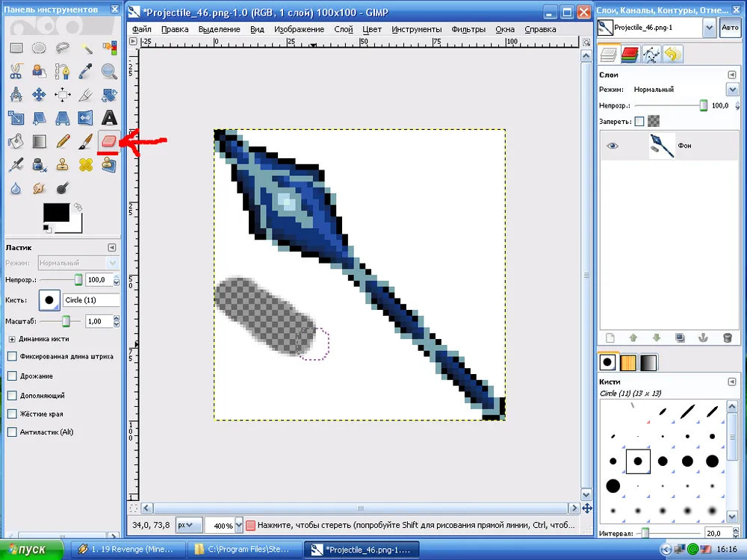Open the layer Режим dropdown
Image resolution: width=747 pixels, height=560 pixels.
pyautogui.click(x=732, y=90)
